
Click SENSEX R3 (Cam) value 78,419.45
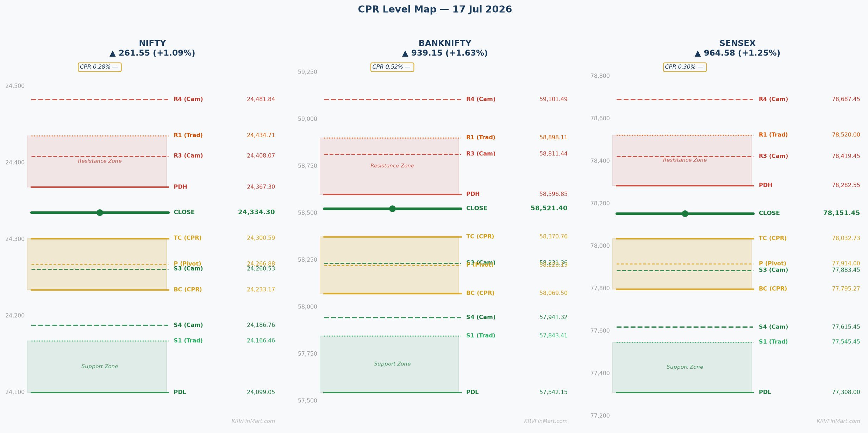point(846,157)
